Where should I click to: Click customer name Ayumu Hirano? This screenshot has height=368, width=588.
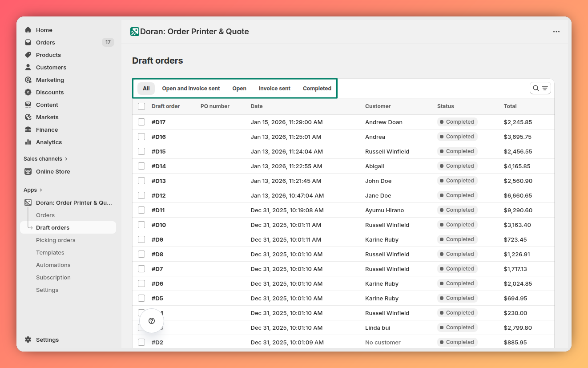[385, 210]
